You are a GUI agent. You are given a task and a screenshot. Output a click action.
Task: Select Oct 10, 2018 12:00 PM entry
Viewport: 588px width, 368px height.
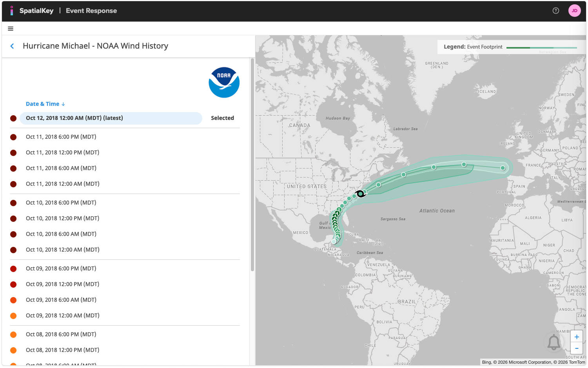click(62, 218)
